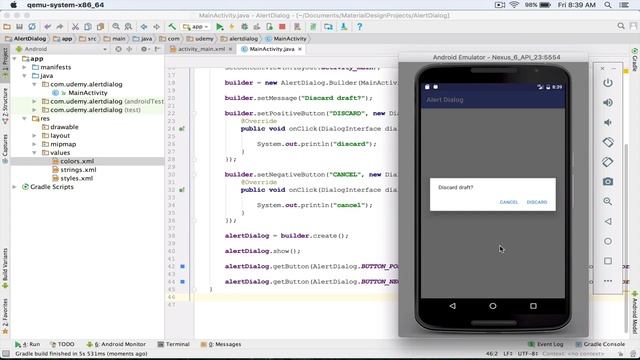This screenshot has width=640, height=360.
Task: Expand the layout folder
Action: tap(35, 136)
